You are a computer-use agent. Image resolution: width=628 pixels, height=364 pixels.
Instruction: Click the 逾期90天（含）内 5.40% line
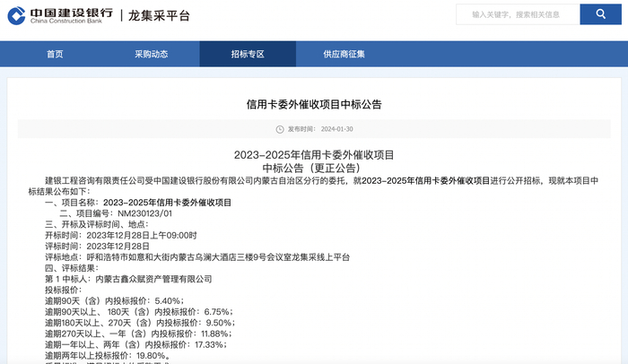click(x=115, y=300)
